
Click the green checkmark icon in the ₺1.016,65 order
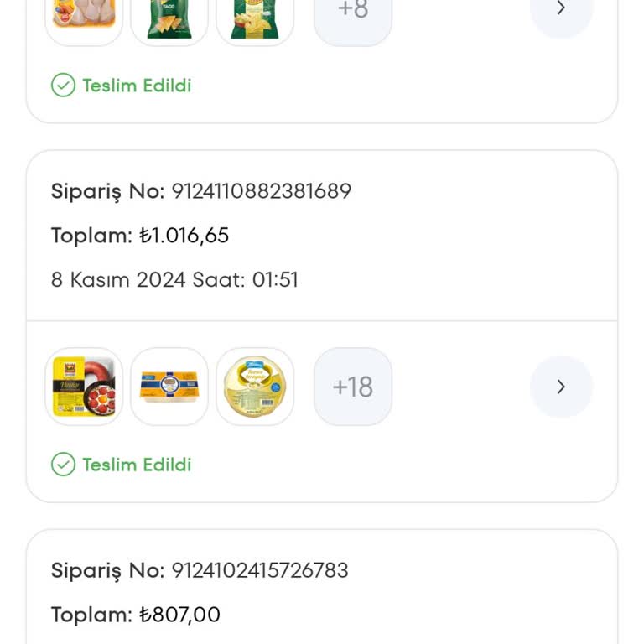(63, 465)
